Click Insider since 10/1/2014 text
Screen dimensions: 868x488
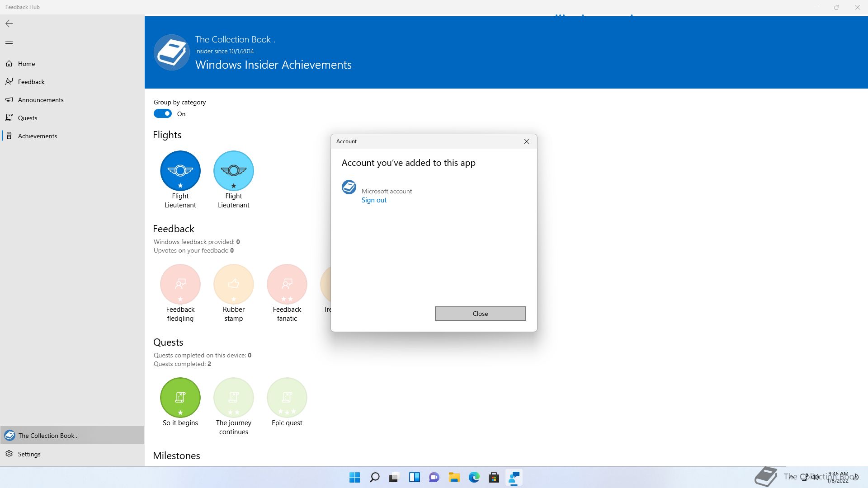pyautogui.click(x=225, y=51)
